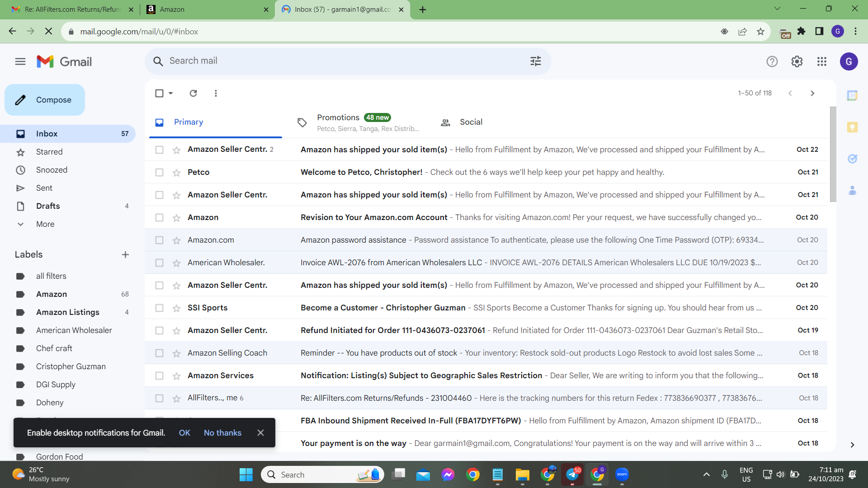Open Google Tasks side panel icon
Viewport: 868px width, 488px height.
pos(852,159)
